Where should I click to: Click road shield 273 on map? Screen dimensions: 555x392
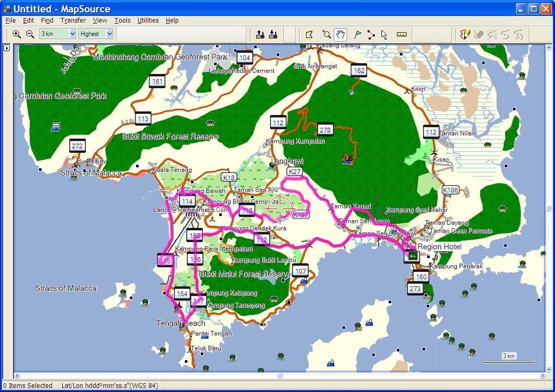click(x=415, y=289)
